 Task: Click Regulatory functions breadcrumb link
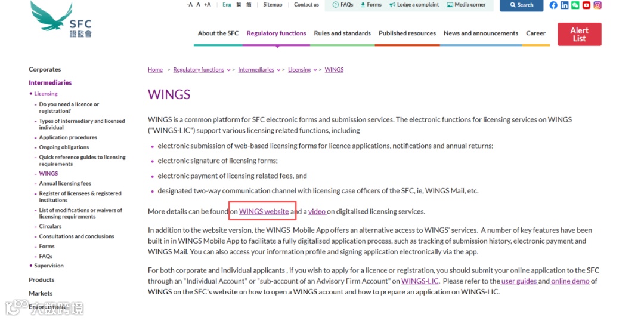199,69
